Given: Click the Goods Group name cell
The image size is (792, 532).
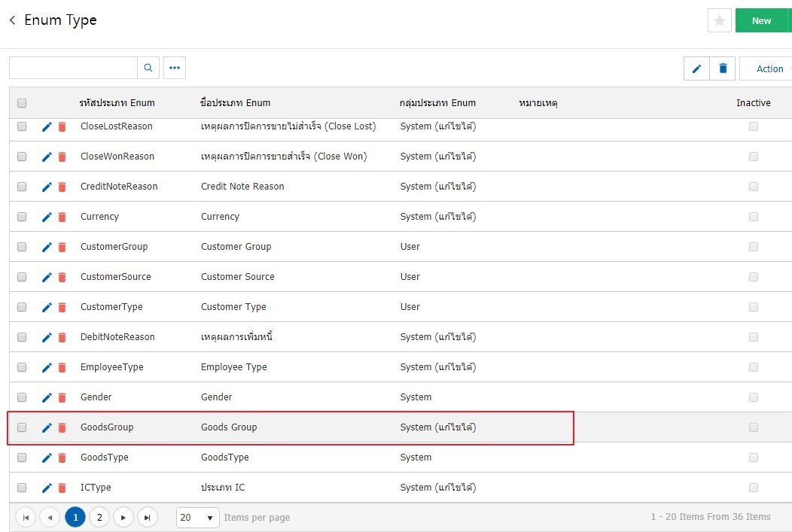Looking at the screenshot, I should pos(229,427).
